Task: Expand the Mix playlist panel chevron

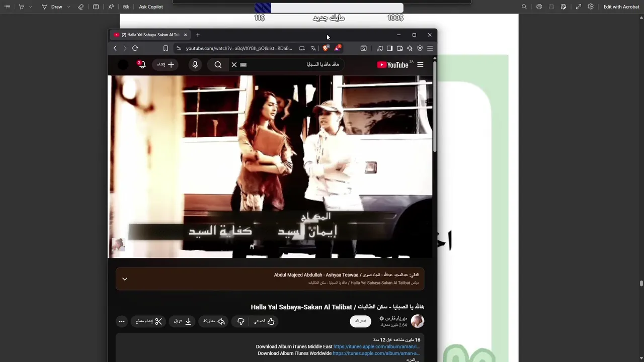Action: click(125, 279)
